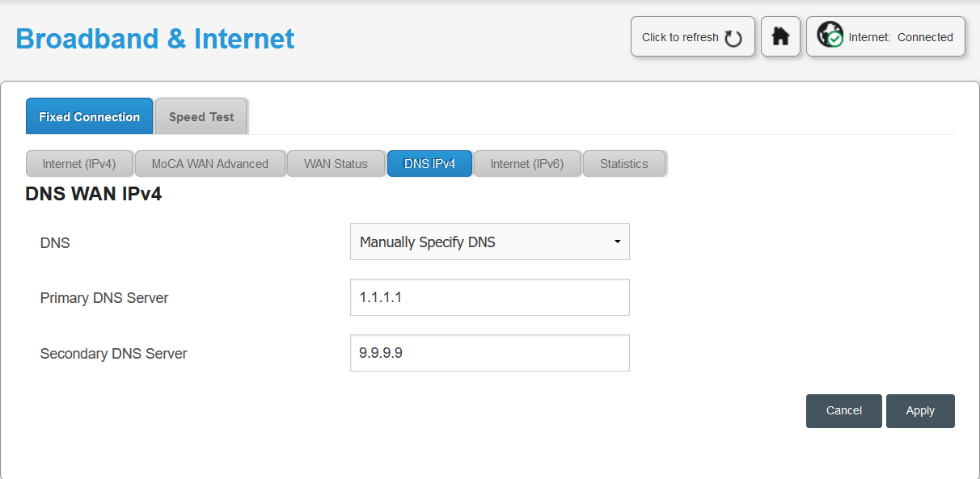Image resolution: width=980 pixels, height=479 pixels.
Task: View the WAN Status sub-tab
Action: (336, 163)
